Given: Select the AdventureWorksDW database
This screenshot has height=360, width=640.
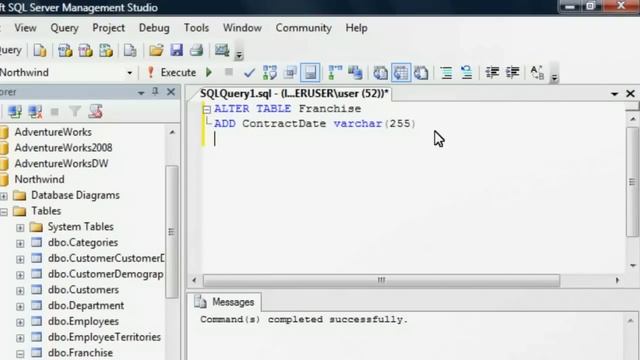Looking at the screenshot, I should [x=61, y=163].
